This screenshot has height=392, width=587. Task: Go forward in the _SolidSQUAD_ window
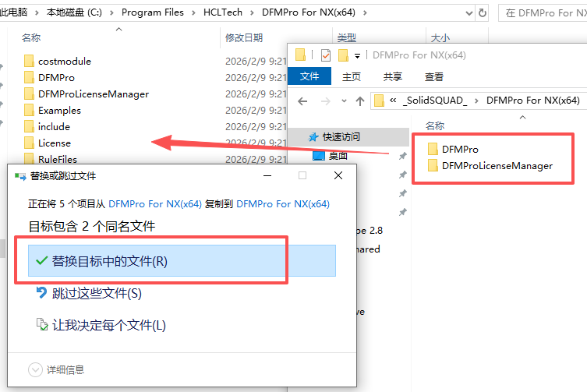pos(326,101)
